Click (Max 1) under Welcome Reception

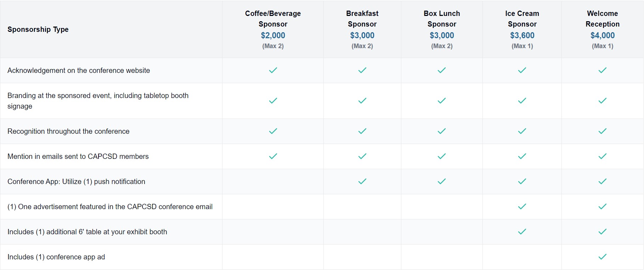tap(603, 46)
